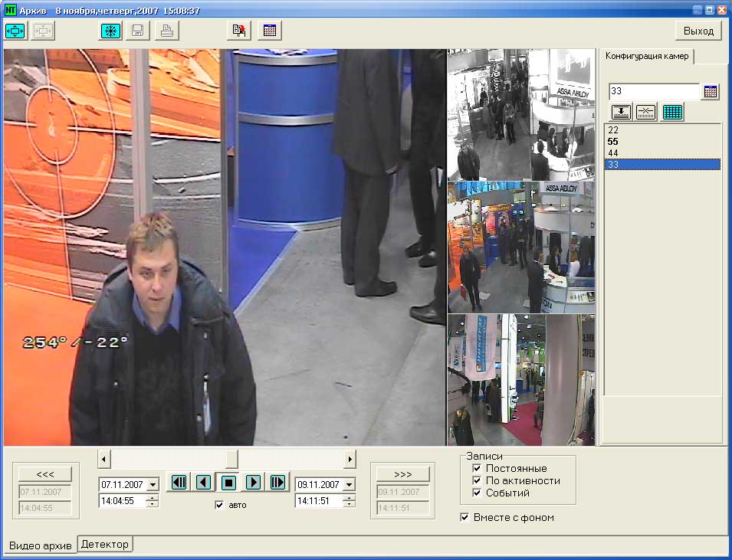Click the cyan expand-to-fullscreen icon
This screenshot has width=732, height=560.
[x=15, y=31]
